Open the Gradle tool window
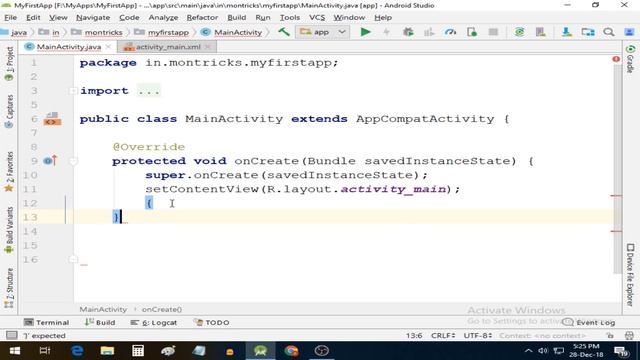This screenshot has height=360, width=640. coord(631,59)
